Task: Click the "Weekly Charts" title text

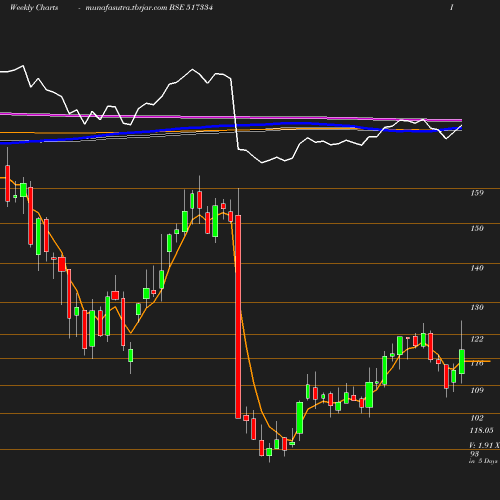Action: click(34, 8)
